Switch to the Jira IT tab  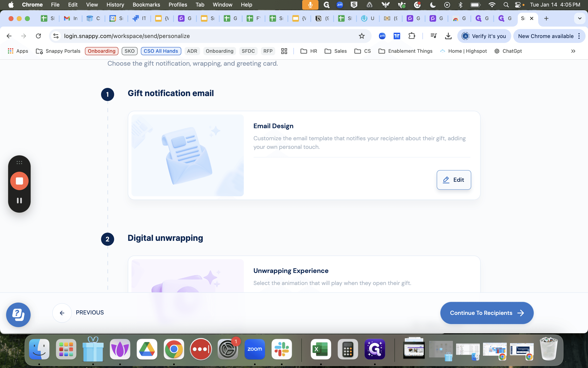pyautogui.click(x=139, y=18)
